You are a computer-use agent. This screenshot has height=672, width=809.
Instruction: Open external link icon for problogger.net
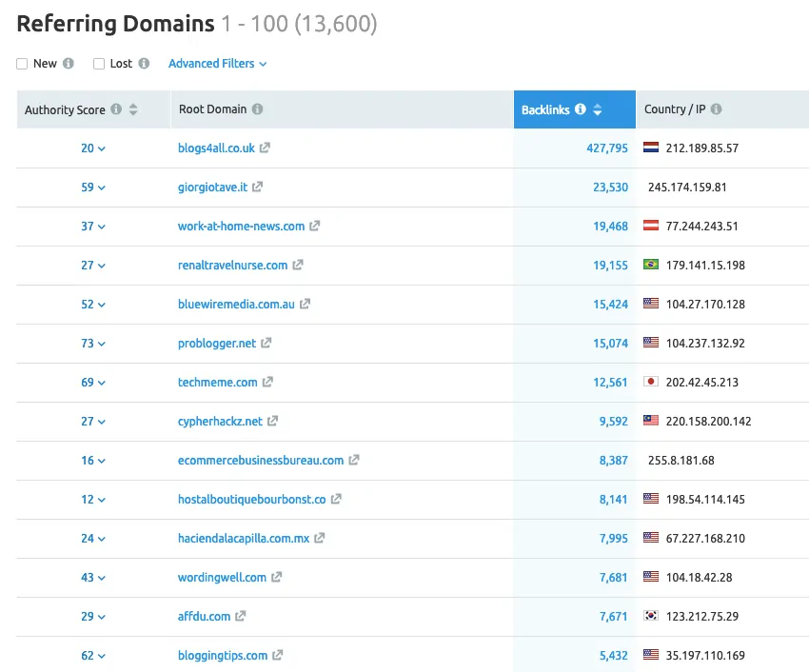[x=266, y=343]
